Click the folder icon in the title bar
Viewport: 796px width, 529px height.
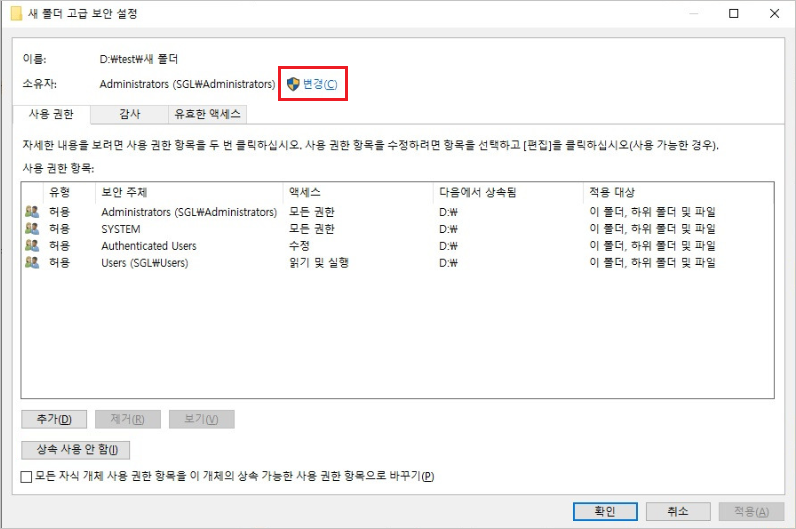[16, 13]
